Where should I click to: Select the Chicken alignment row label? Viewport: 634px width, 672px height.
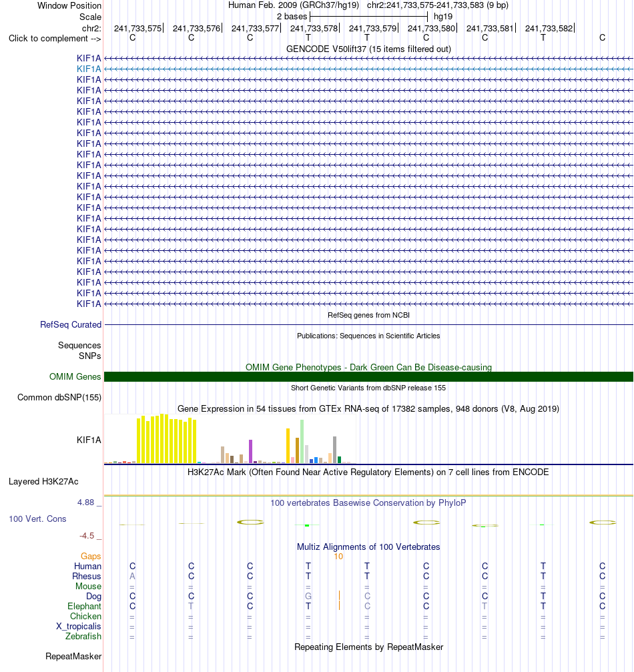(85, 616)
